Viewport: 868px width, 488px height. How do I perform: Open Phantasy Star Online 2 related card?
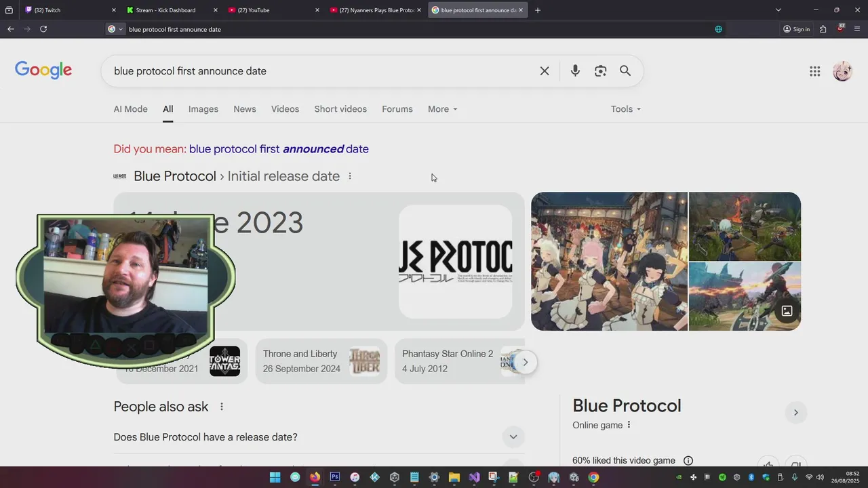[460, 361]
